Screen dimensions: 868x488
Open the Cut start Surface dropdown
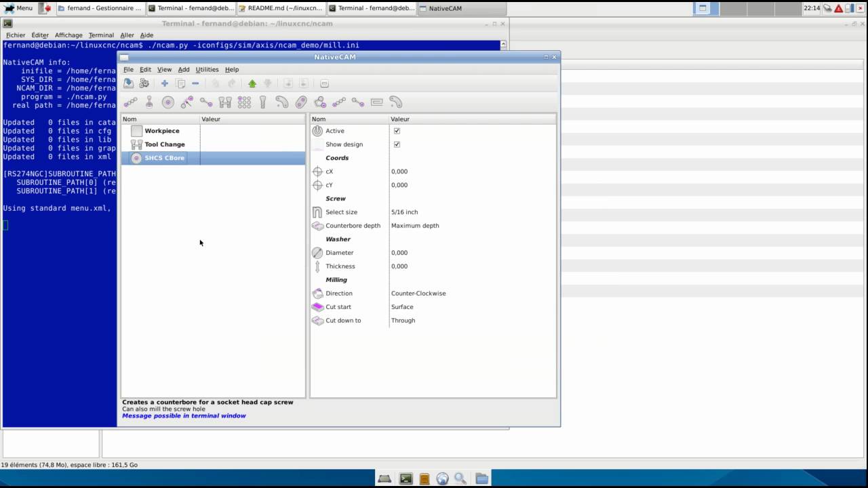pyautogui.click(x=473, y=307)
